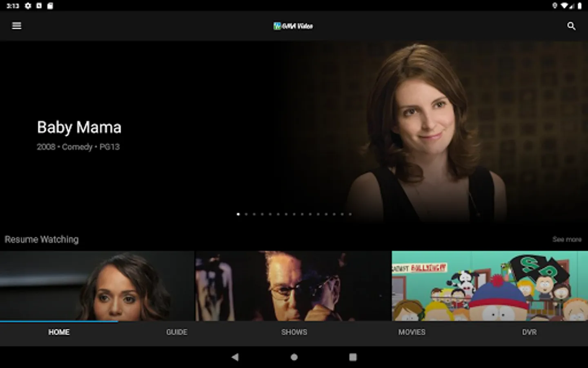
Task: Tap the battery icon in status bar
Action: [579, 6]
